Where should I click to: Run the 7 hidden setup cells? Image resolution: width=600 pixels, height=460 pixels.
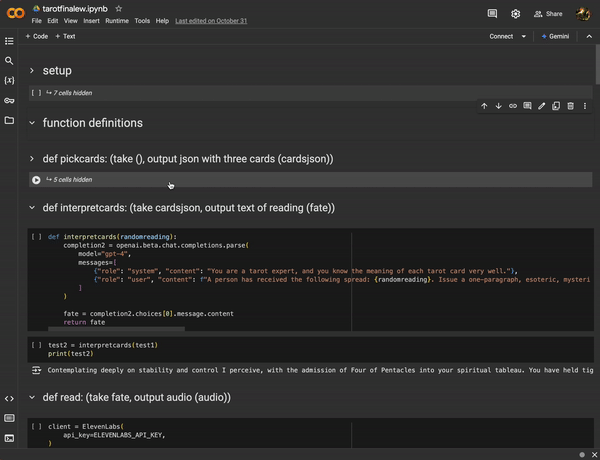36,93
